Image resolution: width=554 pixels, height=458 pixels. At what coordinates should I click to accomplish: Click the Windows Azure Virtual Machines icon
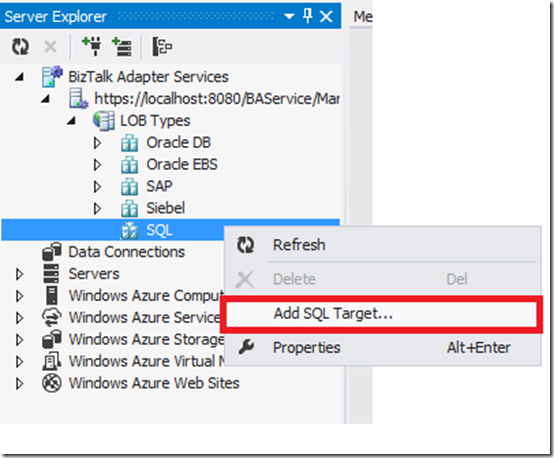pyautogui.click(x=52, y=361)
